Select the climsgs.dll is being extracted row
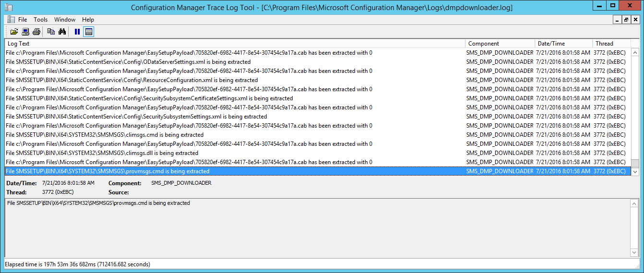This screenshot has height=273, width=644. (317, 153)
